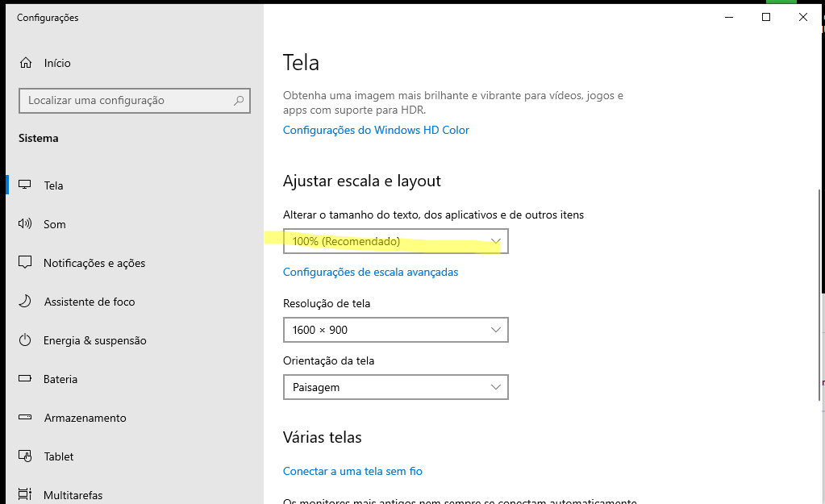Select the Multitarefas menu item
Image resolution: width=825 pixels, height=504 pixels.
[x=73, y=494]
